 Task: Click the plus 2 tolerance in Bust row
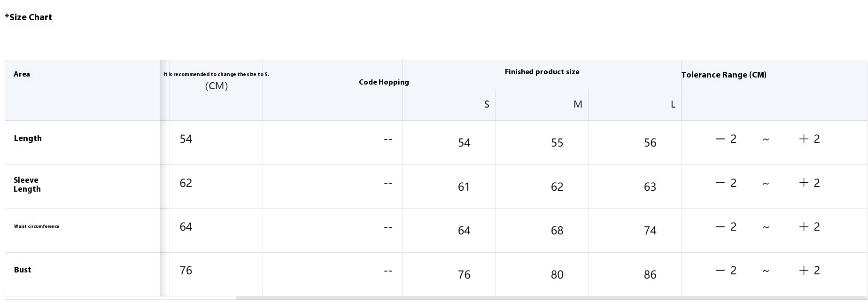coord(809,271)
